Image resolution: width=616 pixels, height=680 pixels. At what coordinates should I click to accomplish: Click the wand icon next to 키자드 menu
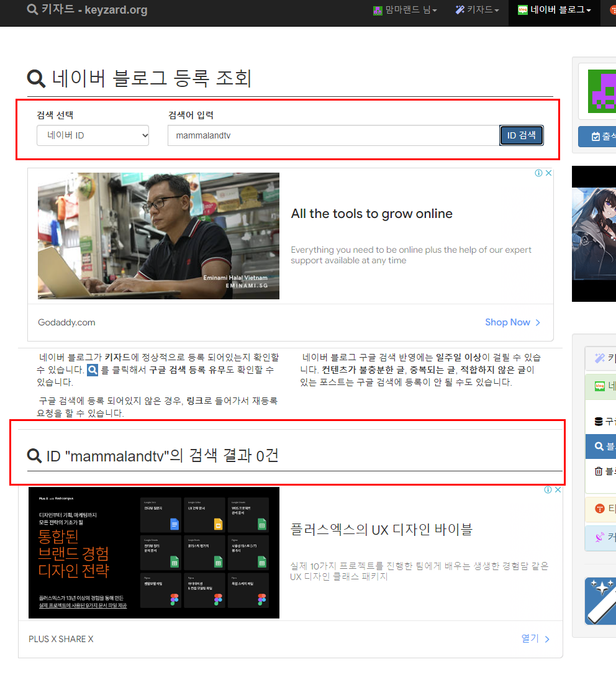click(460, 9)
